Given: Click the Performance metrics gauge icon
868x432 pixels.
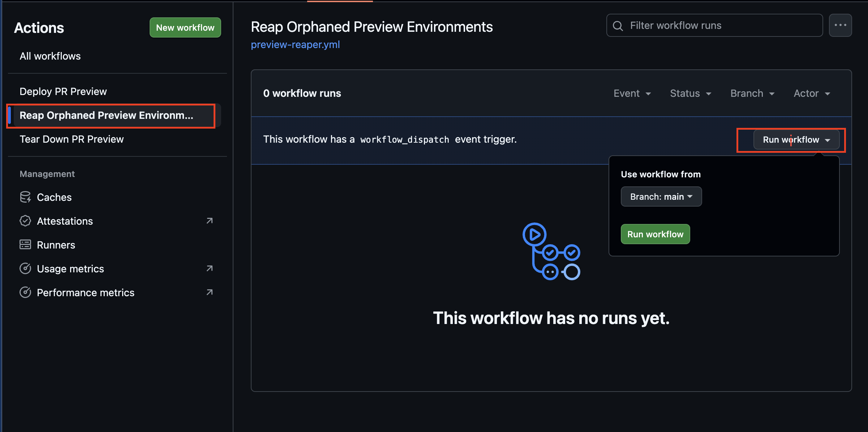Looking at the screenshot, I should tap(25, 293).
